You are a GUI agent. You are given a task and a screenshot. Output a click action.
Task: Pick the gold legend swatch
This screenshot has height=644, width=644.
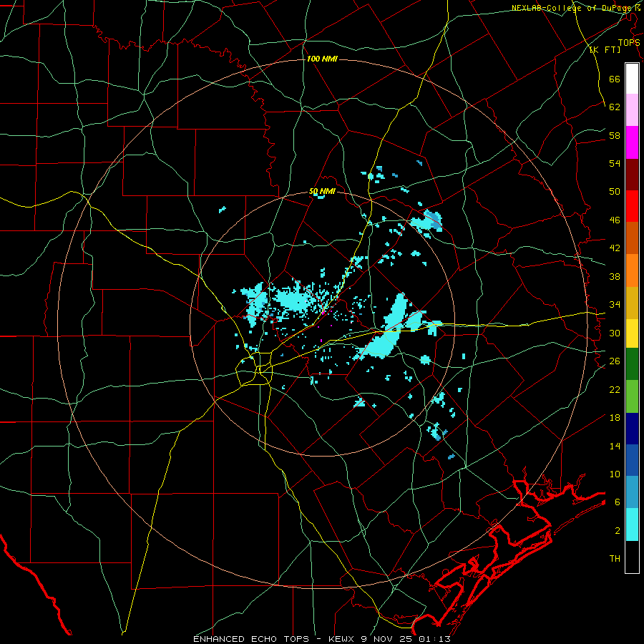[x=632, y=303]
